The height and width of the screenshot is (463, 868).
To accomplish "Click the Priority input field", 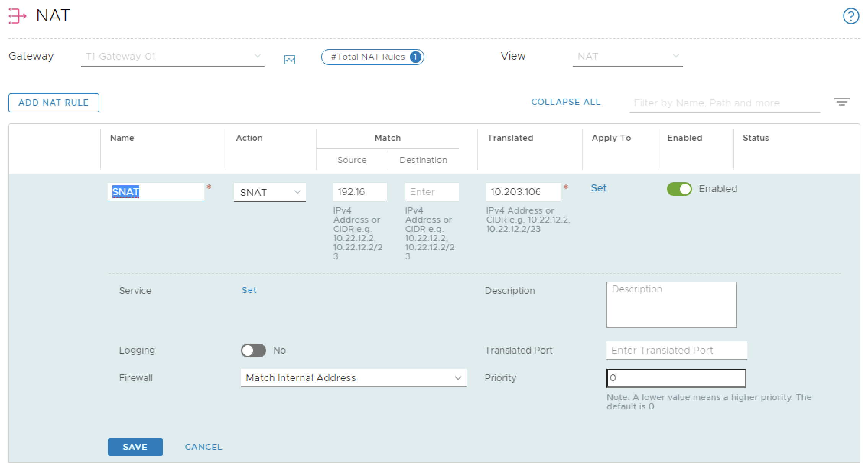I will [676, 378].
